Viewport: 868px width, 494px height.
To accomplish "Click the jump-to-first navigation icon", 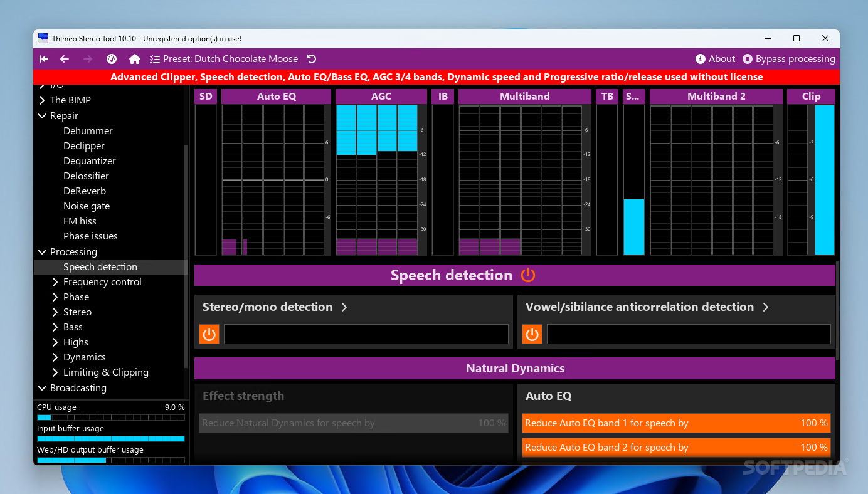I will pos(44,59).
